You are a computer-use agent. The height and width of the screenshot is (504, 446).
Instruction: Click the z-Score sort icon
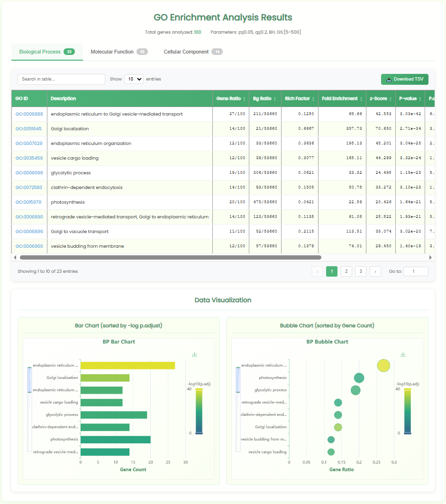(x=391, y=99)
